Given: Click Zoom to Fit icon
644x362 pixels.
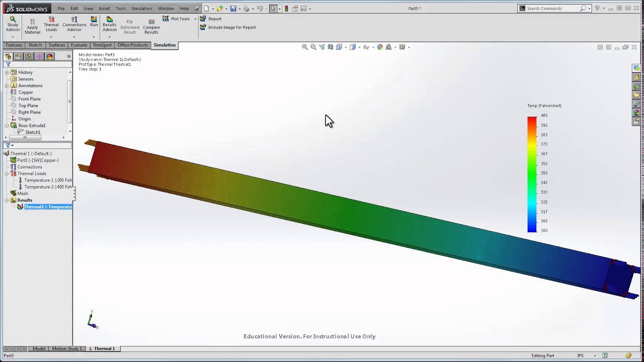Looking at the screenshot, I should [304, 47].
